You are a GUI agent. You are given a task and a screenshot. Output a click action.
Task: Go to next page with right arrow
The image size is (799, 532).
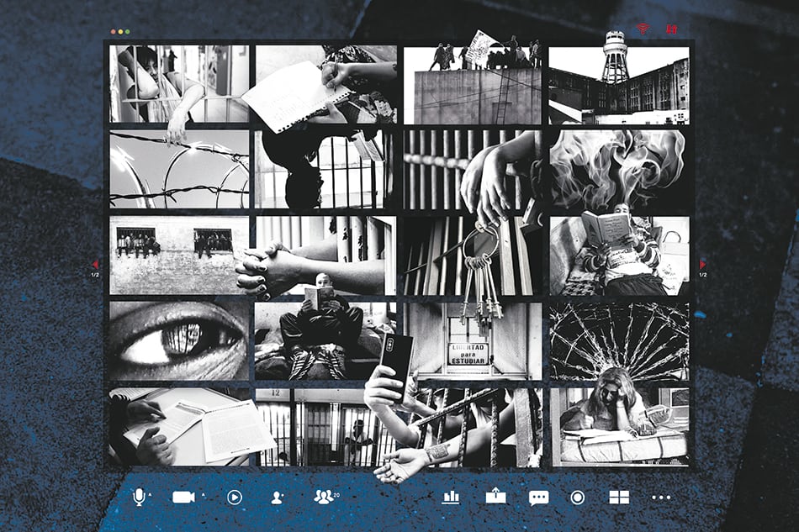coord(703,265)
